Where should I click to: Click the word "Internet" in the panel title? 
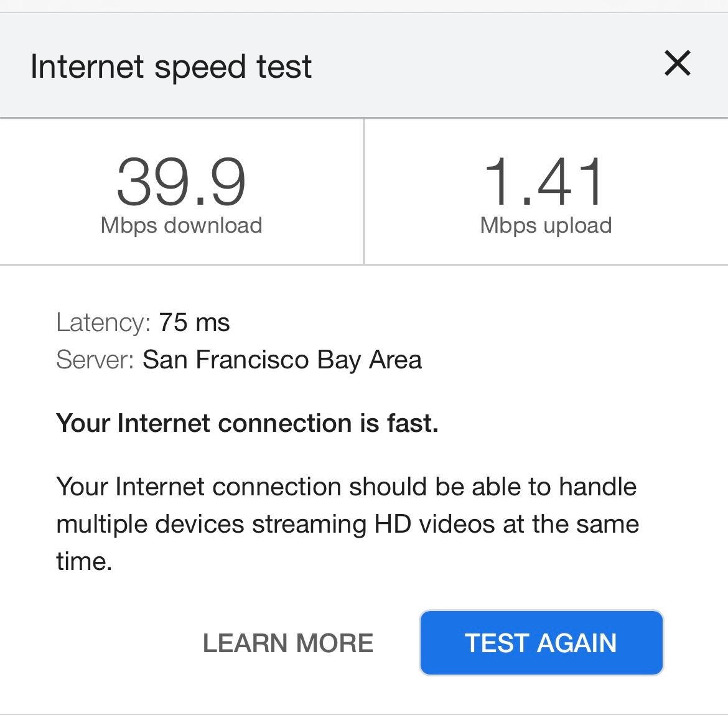(87, 67)
